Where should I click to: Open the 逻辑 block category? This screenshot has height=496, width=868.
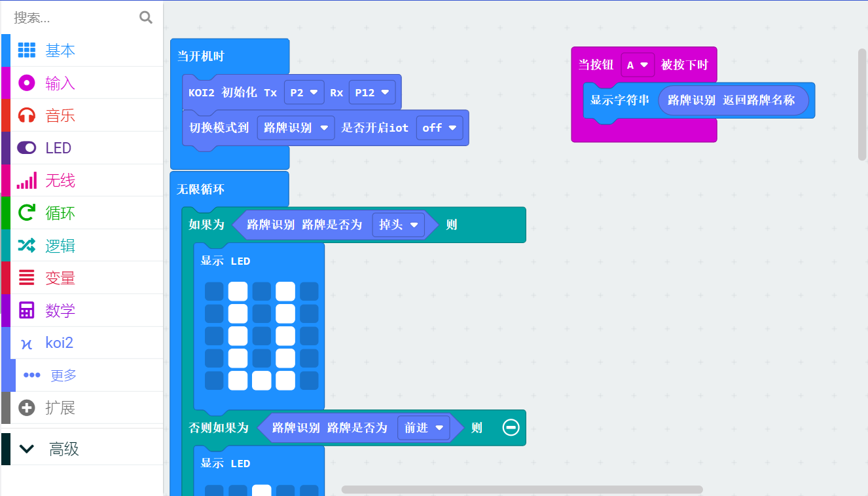[x=82, y=246]
